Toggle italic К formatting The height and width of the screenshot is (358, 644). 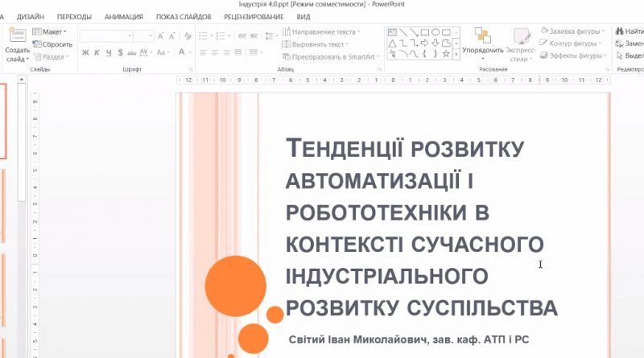pyautogui.click(x=96, y=53)
